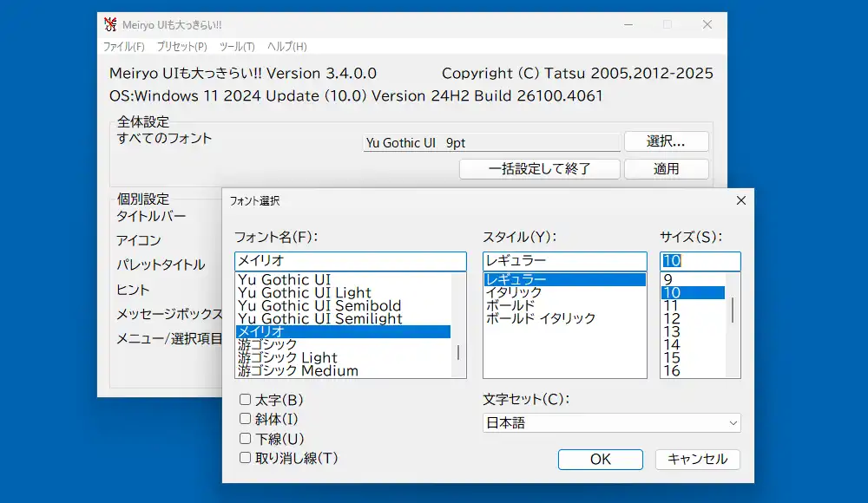Click the キャンセル button
The height and width of the screenshot is (503, 868).
click(x=698, y=460)
